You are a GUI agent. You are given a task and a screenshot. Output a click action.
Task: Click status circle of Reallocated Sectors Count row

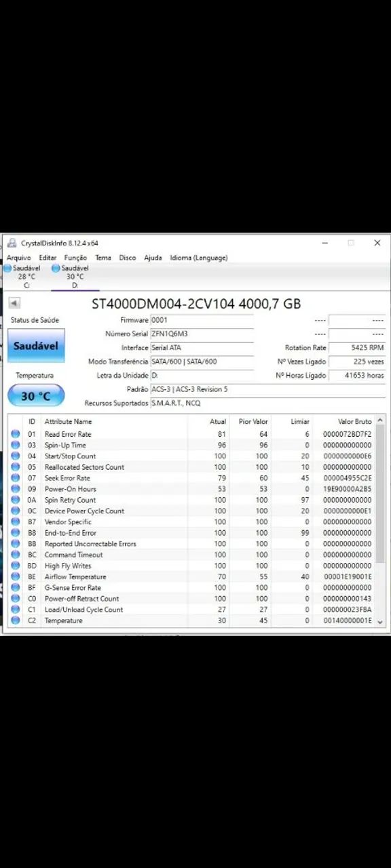click(x=16, y=467)
